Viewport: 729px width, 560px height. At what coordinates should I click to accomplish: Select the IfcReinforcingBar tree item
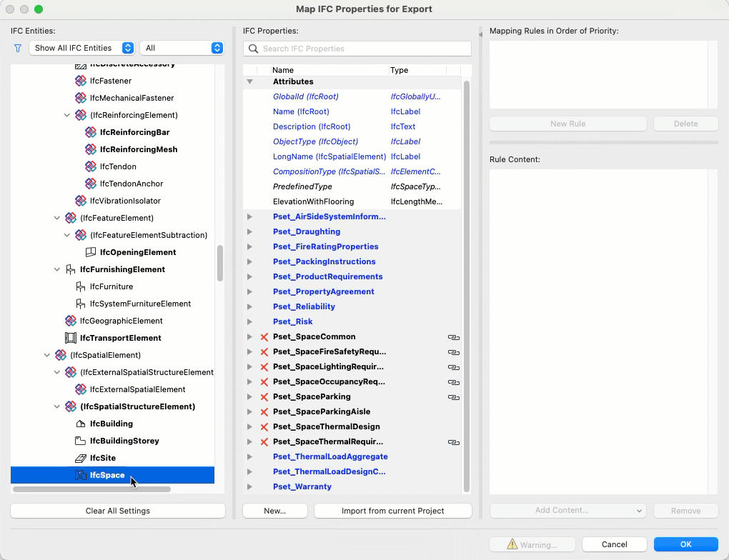point(134,132)
